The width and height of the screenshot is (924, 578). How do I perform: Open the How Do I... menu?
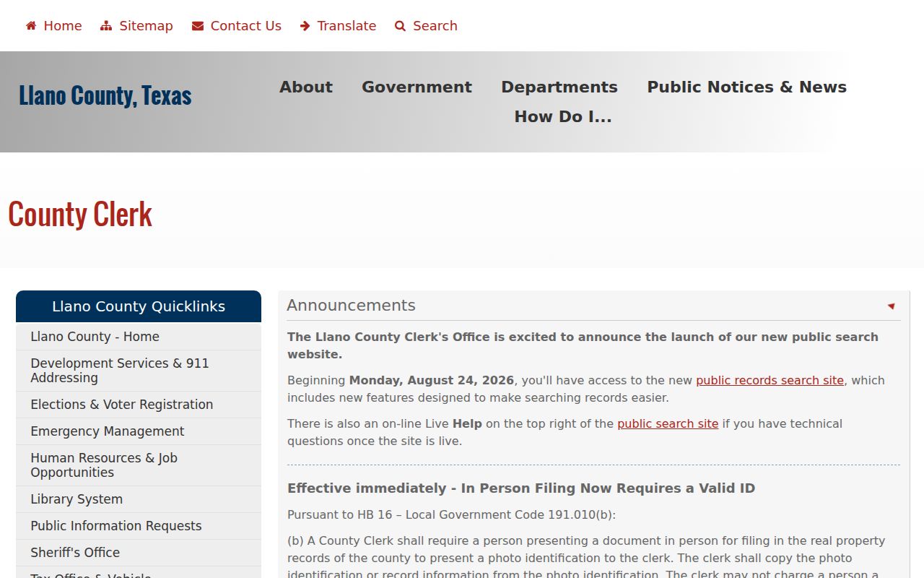tap(563, 116)
